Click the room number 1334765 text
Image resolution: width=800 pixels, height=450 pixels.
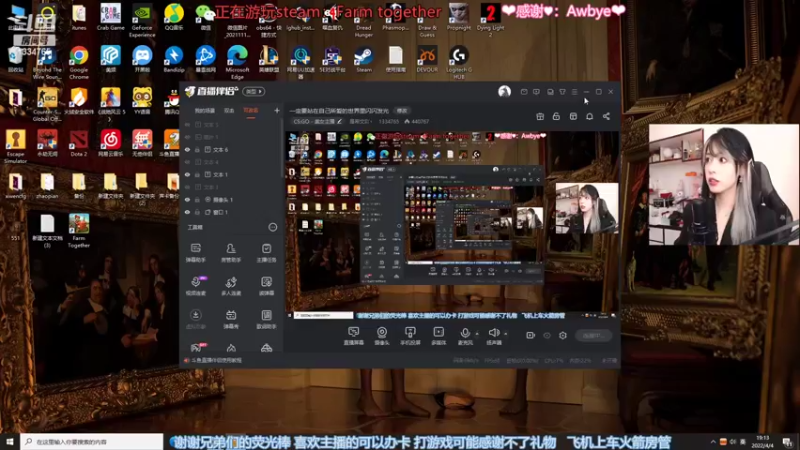388,121
